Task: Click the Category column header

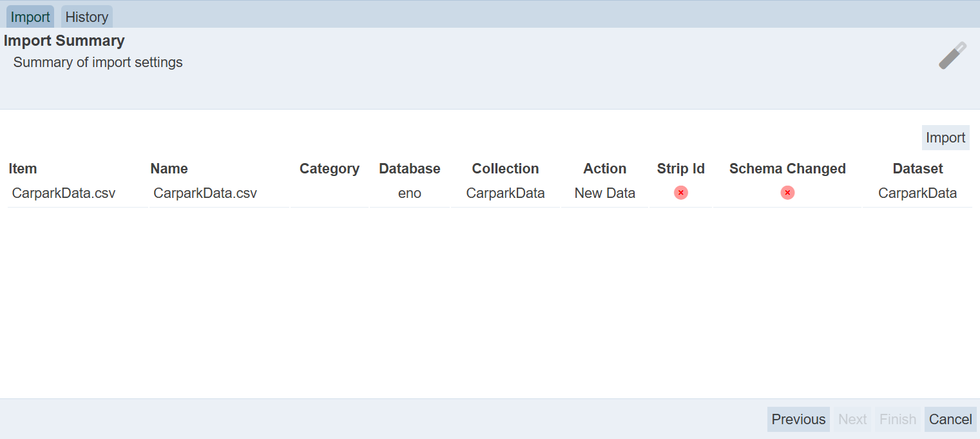Action: coord(329,169)
